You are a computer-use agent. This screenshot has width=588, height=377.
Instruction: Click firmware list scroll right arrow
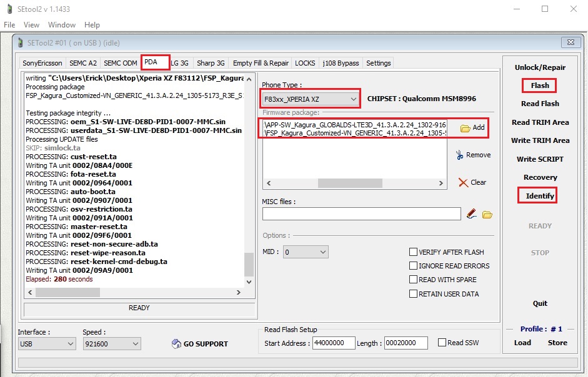[x=441, y=183]
